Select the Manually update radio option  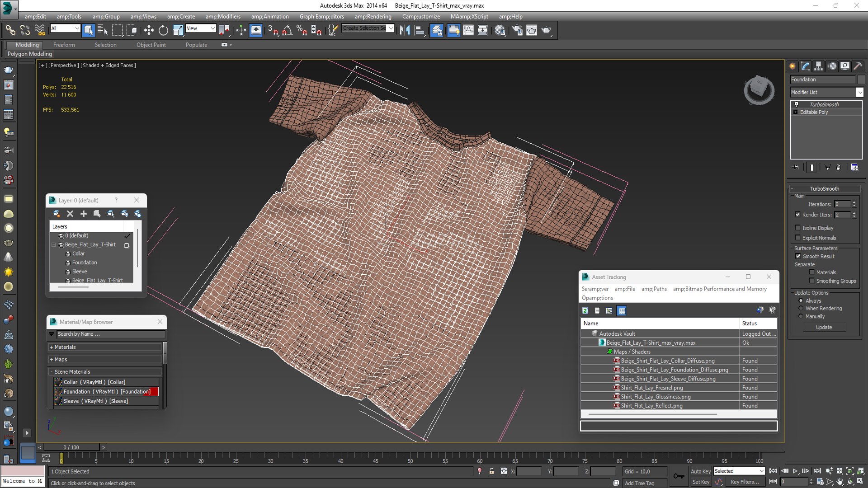coord(801,316)
